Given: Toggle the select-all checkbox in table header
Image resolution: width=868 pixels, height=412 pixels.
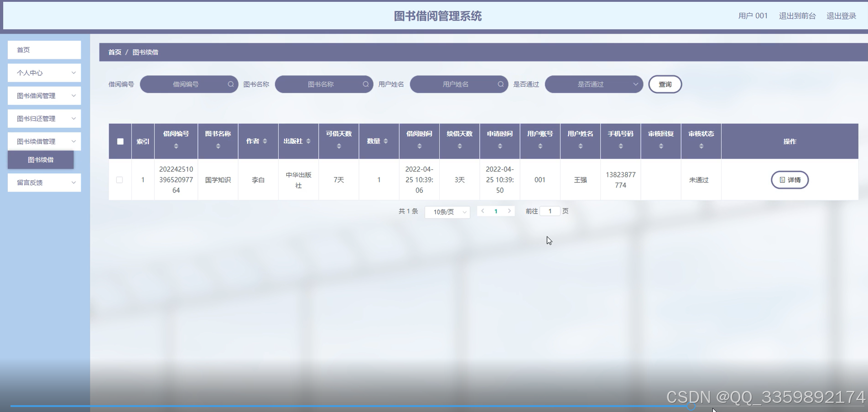Looking at the screenshot, I should click(x=120, y=141).
